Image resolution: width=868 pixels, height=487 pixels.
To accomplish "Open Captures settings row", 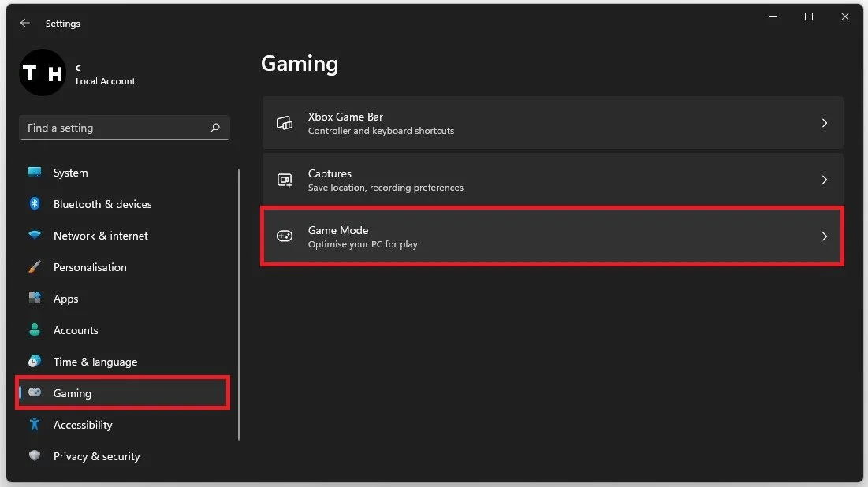I will coord(553,180).
